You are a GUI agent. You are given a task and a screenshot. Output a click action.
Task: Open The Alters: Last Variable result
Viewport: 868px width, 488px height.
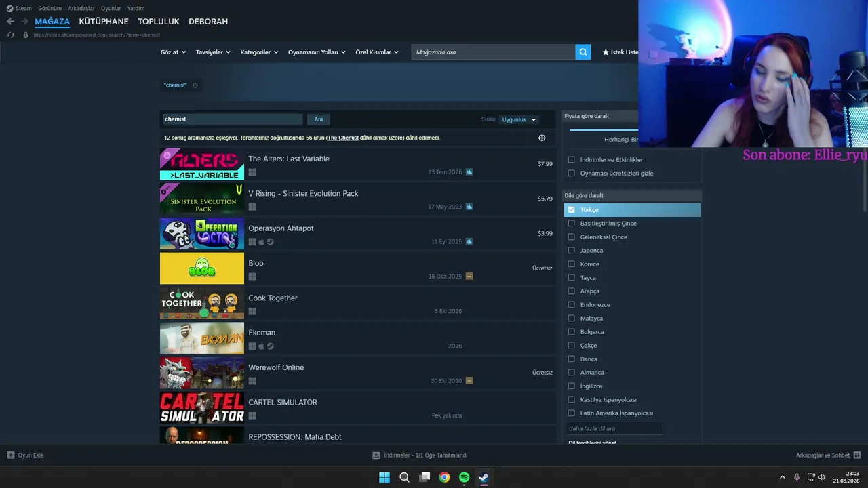click(x=357, y=165)
